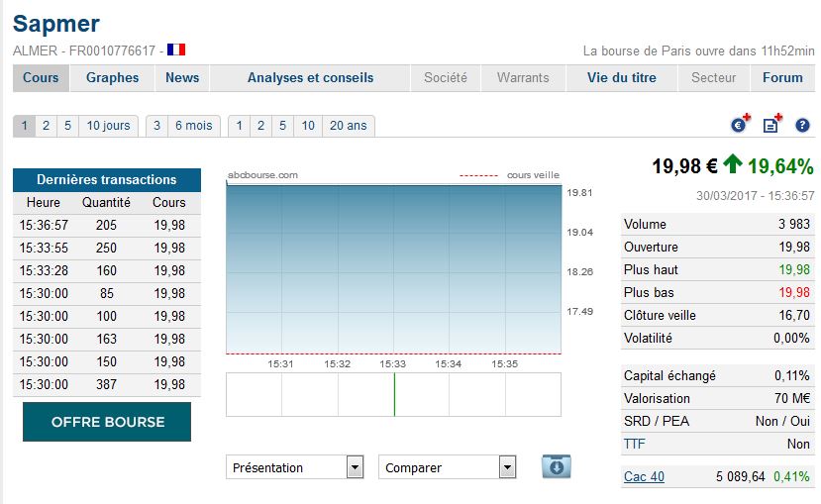Switch to the Cours tab
Image resolution: width=821 pixels, height=504 pixels.
point(41,78)
